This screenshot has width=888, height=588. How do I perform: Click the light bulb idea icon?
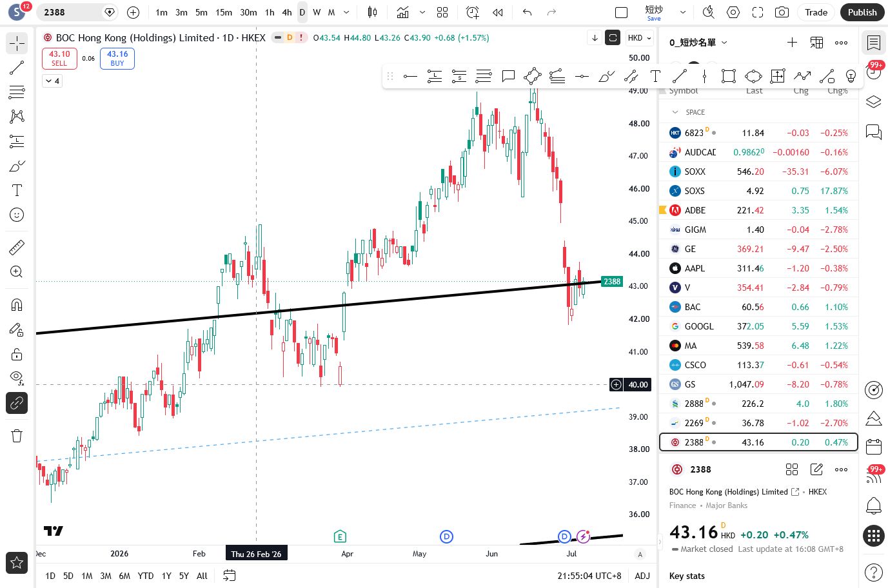(851, 77)
